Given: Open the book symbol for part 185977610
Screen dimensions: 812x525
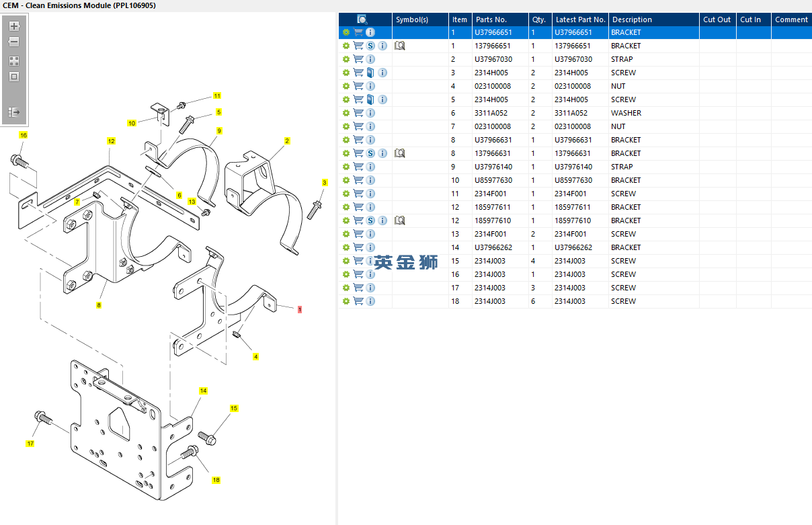Looking at the screenshot, I should [x=400, y=220].
